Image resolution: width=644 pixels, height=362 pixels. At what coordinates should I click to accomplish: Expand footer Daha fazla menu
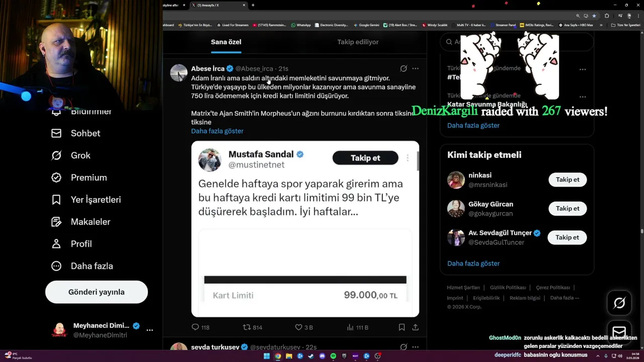(x=565, y=298)
